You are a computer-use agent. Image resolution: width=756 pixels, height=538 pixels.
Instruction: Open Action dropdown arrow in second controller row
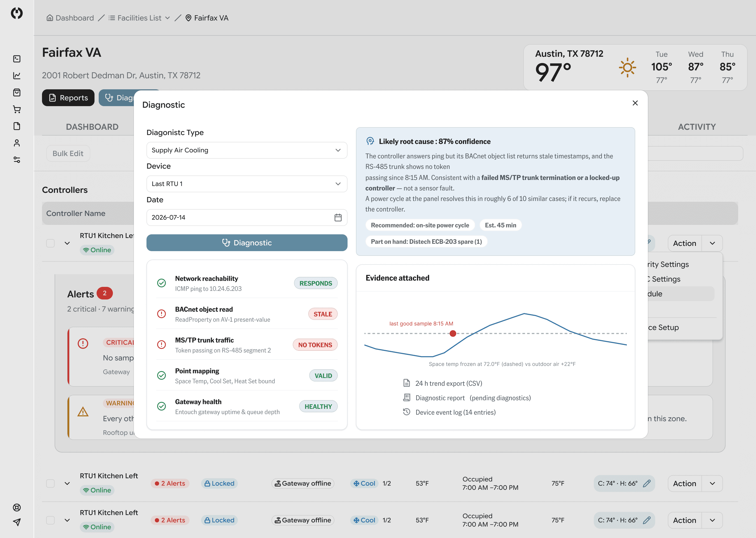click(x=712, y=483)
